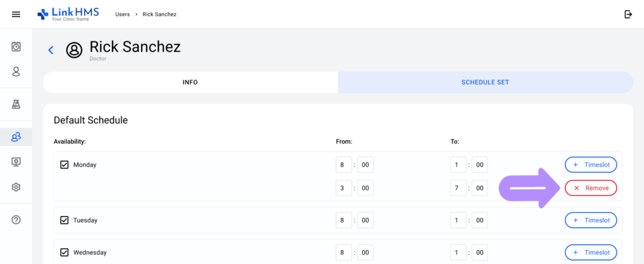Screen dimensions: 644x264
Task: Open the monitor sidebar icon
Action: [16, 162]
